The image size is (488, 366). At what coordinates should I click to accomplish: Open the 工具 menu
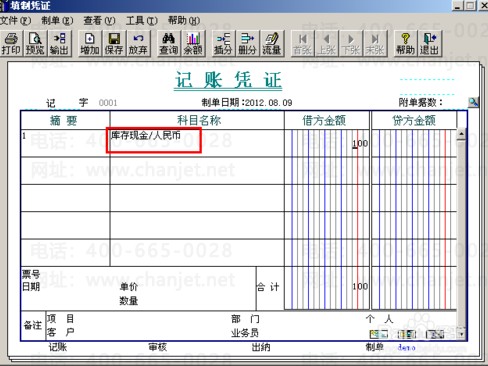tap(142, 21)
